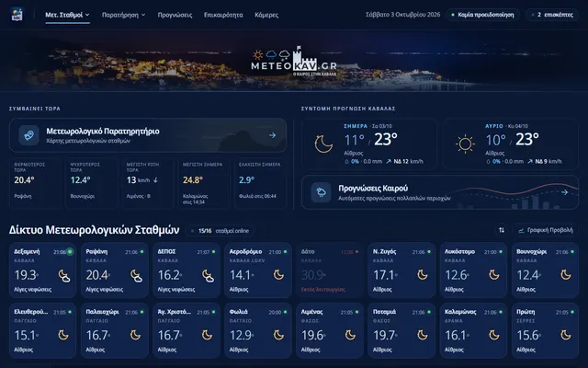Click the 19.7 temperature on Ποταμιά card
This screenshot has width=588, height=368.
[384, 335]
